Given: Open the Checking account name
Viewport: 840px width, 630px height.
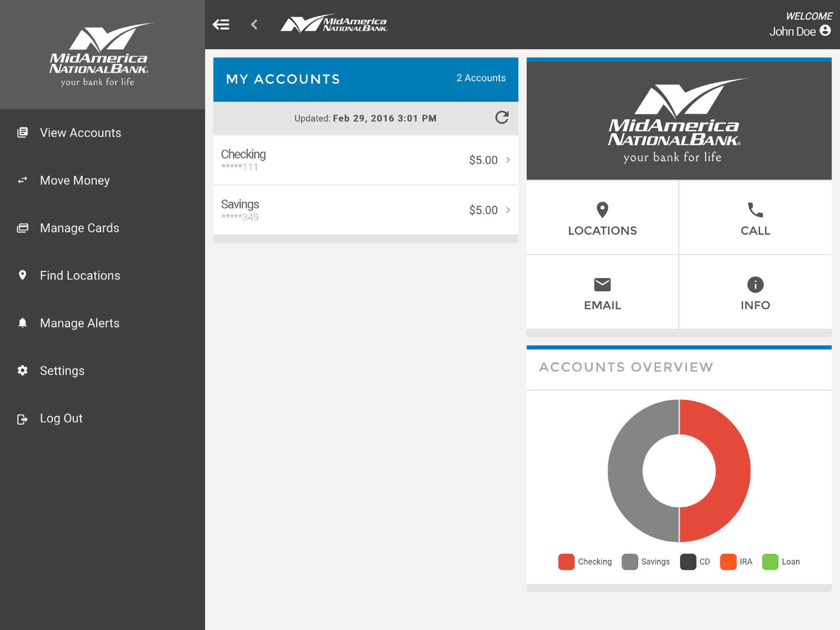Looking at the screenshot, I should 243,154.
